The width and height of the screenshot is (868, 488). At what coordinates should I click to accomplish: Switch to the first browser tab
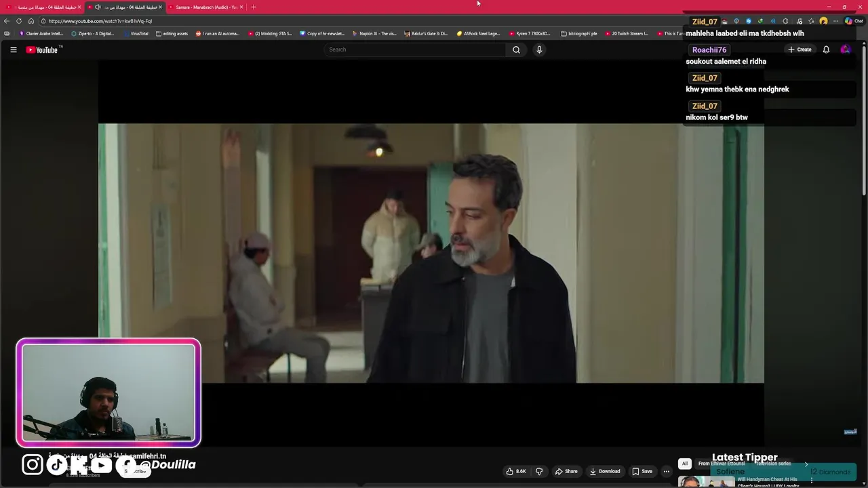coord(42,7)
